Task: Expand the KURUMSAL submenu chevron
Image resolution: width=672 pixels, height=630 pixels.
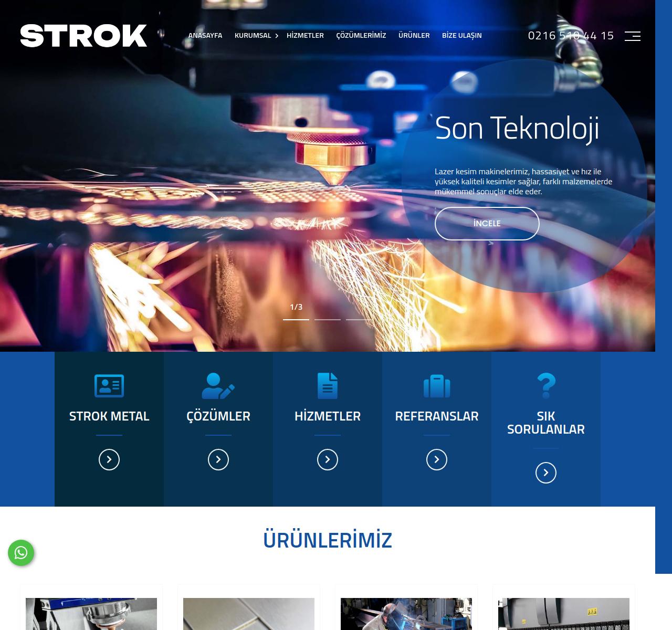Action: pos(277,36)
